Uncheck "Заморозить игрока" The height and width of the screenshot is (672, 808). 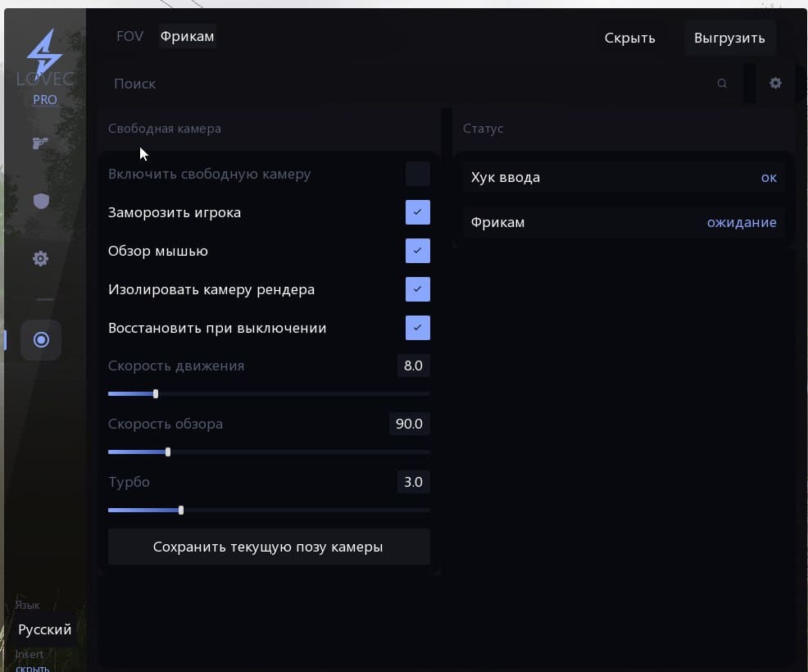click(417, 212)
